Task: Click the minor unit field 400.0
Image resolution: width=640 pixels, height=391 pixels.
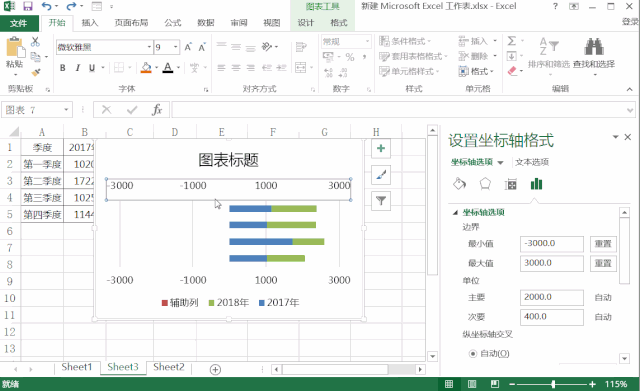Action: tap(551, 317)
